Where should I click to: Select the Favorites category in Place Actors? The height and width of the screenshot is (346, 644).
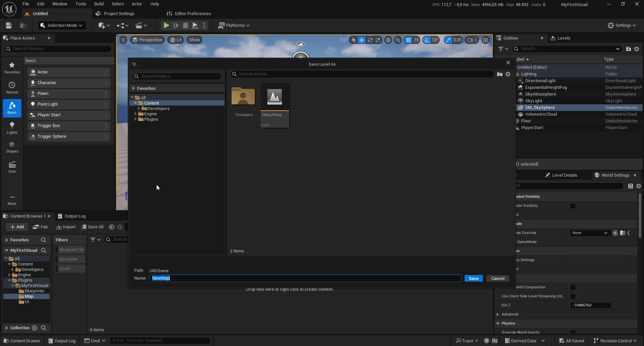[12, 68]
